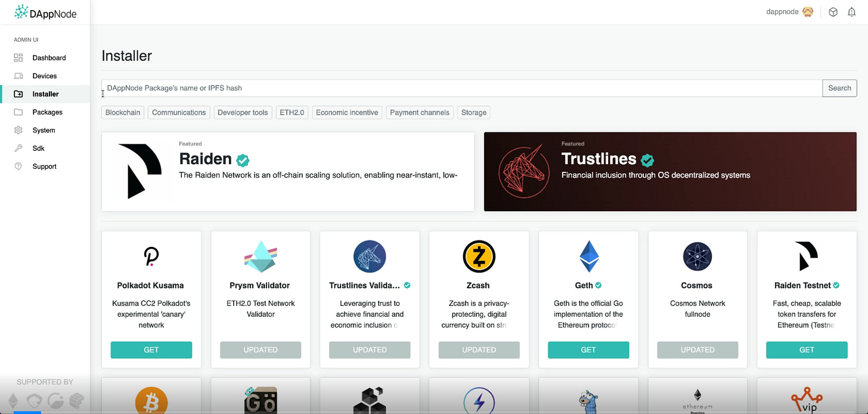The height and width of the screenshot is (414, 868).
Task: Filter by Storage category
Action: (474, 112)
